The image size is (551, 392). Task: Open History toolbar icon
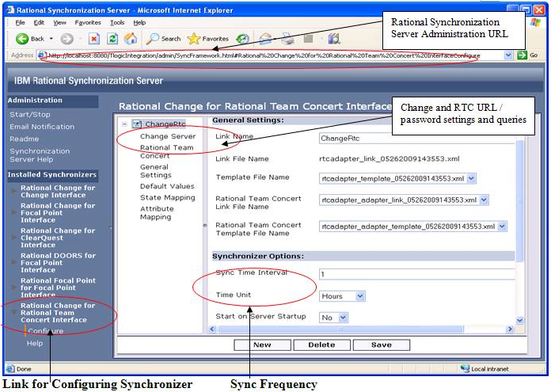(243, 39)
